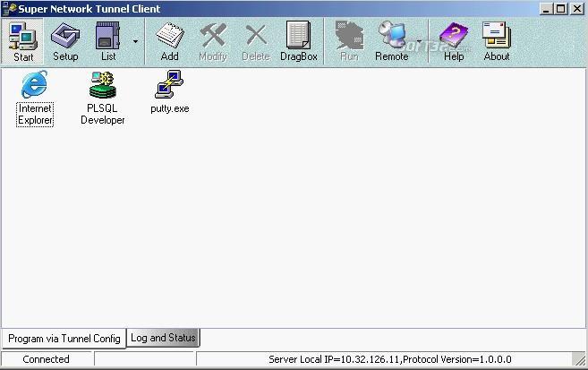Expand the dropdown arrow next to Remote

419,41
